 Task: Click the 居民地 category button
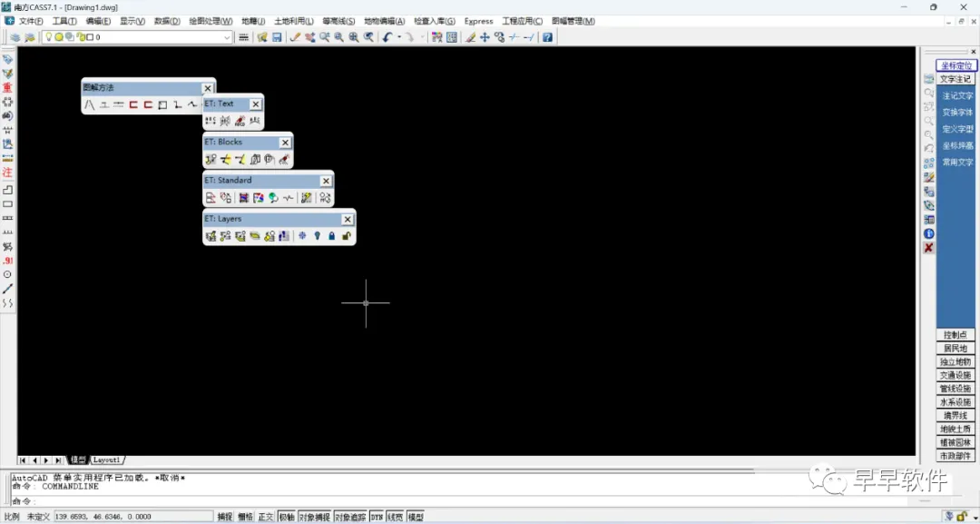point(955,349)
